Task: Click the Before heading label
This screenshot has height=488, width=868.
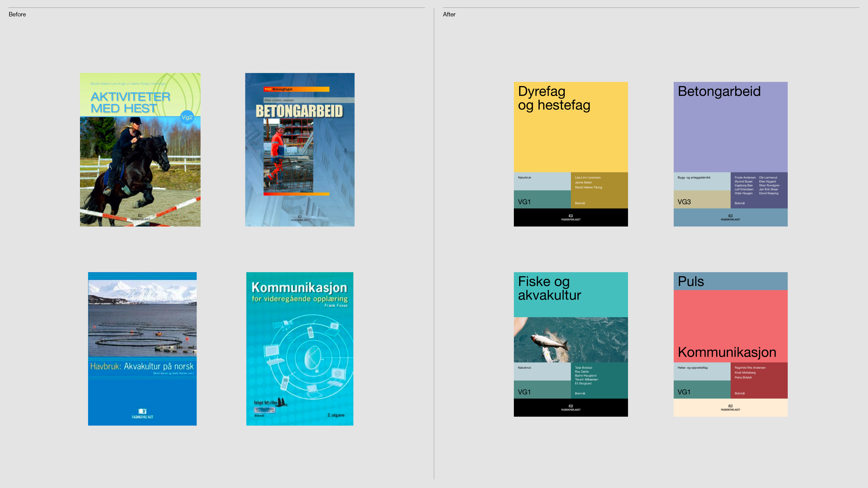Action: click(x=17, y=14)
